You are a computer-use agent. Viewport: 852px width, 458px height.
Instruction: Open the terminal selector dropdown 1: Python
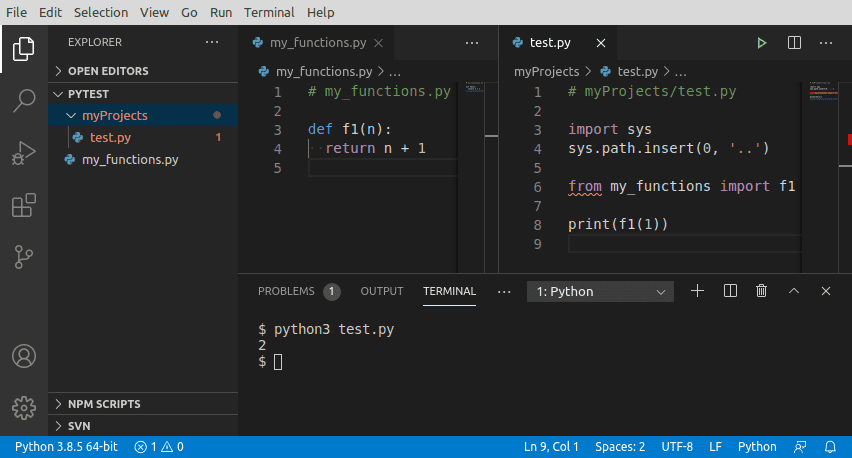pyautogui.click(x=600, y=292)
